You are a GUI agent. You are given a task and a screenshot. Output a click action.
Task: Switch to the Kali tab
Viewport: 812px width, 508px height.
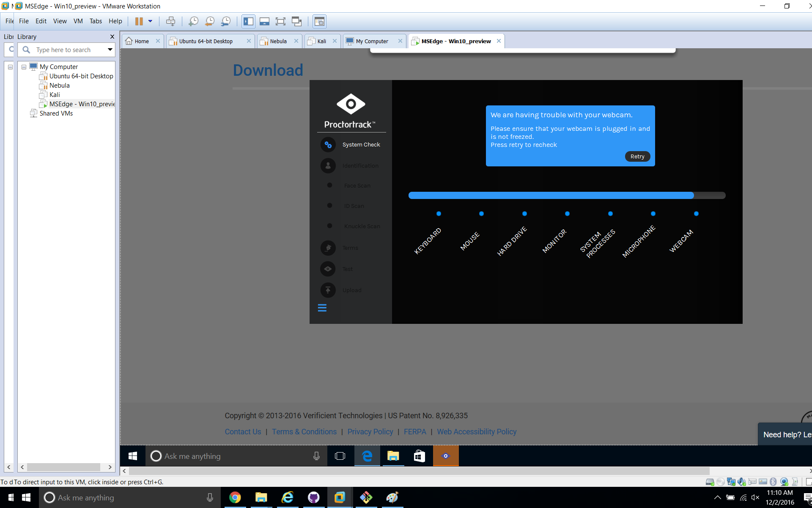click(x=322, y=41)
